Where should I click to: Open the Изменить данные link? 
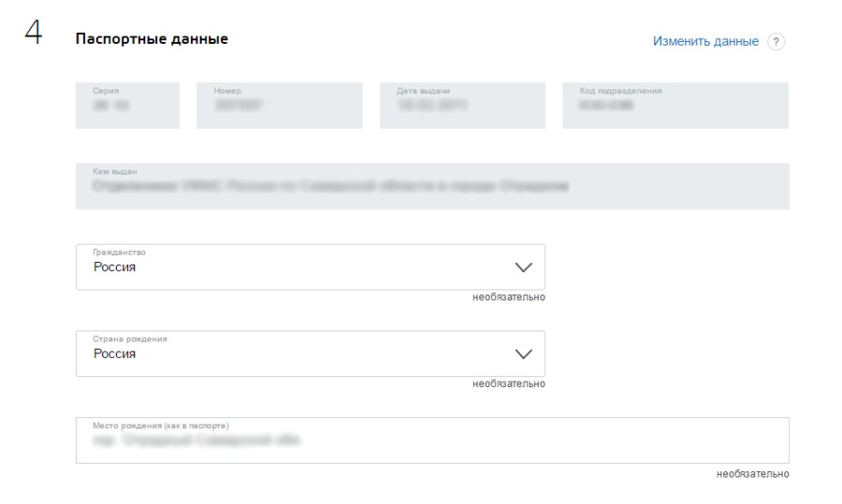[705, 42]
